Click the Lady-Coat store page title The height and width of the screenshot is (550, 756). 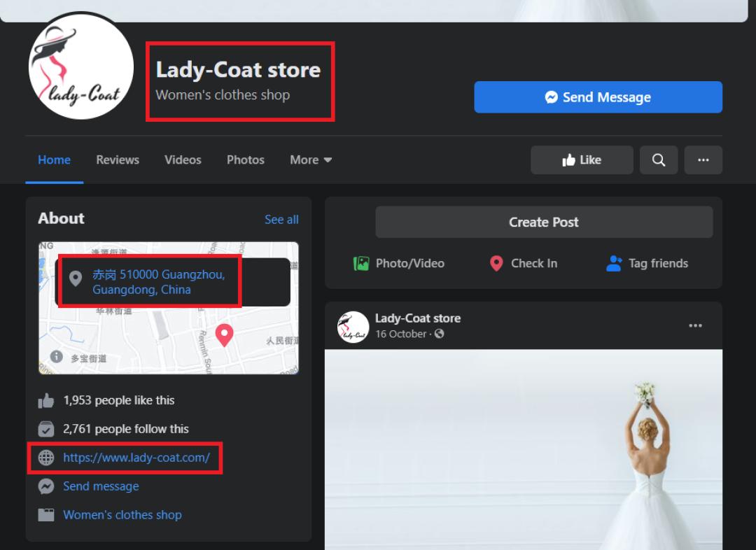(238, 69)
